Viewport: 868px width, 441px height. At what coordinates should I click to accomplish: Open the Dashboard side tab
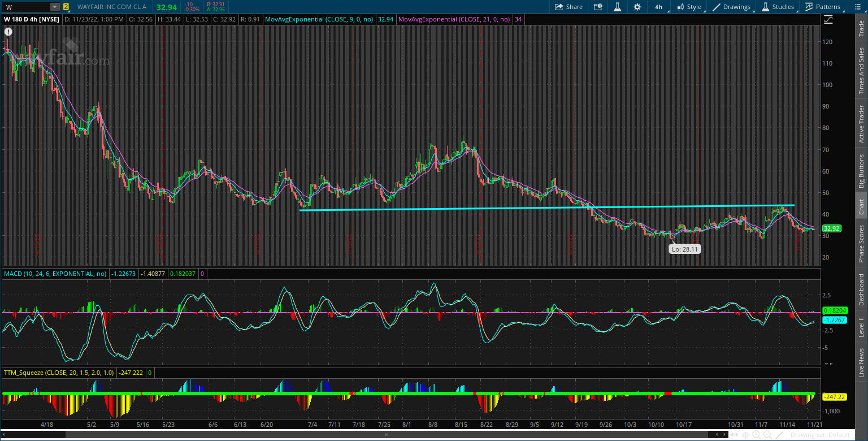pyautogui.click(x=861, y=290)
